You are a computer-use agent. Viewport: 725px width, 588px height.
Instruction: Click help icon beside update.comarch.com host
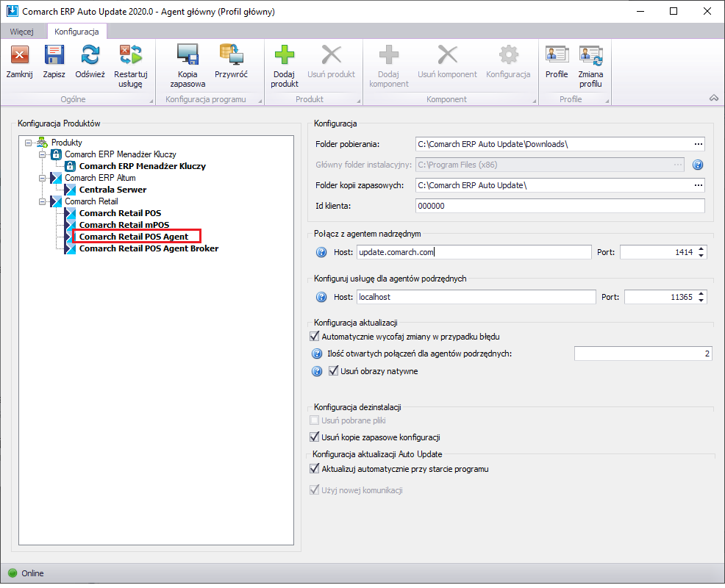[x=321, y=252]
